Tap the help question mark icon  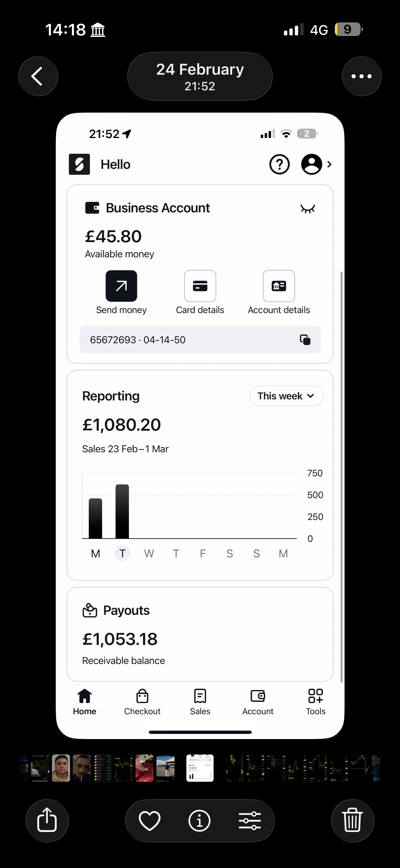click(279, 164)
